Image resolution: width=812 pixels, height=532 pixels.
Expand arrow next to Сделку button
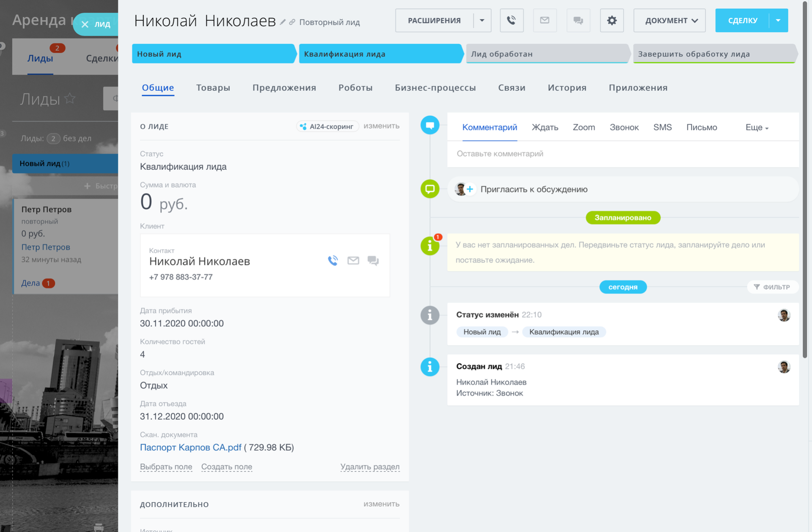[778, 20]
